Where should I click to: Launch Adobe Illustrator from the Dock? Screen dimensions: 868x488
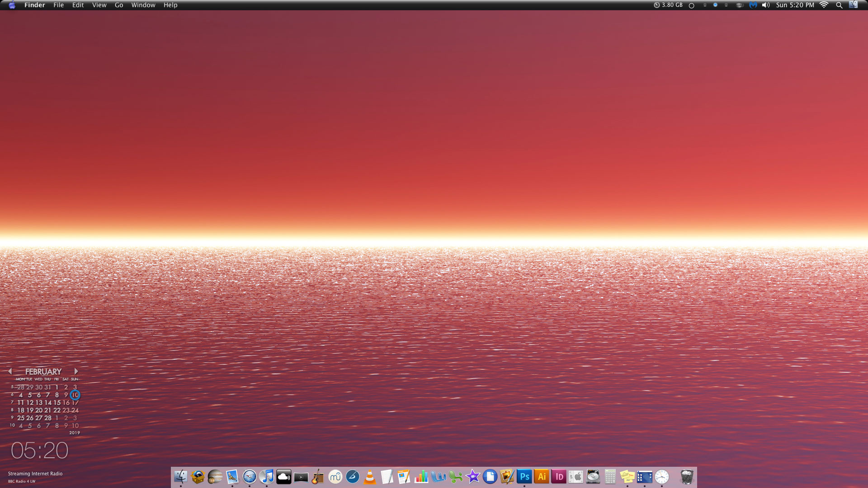542,477
